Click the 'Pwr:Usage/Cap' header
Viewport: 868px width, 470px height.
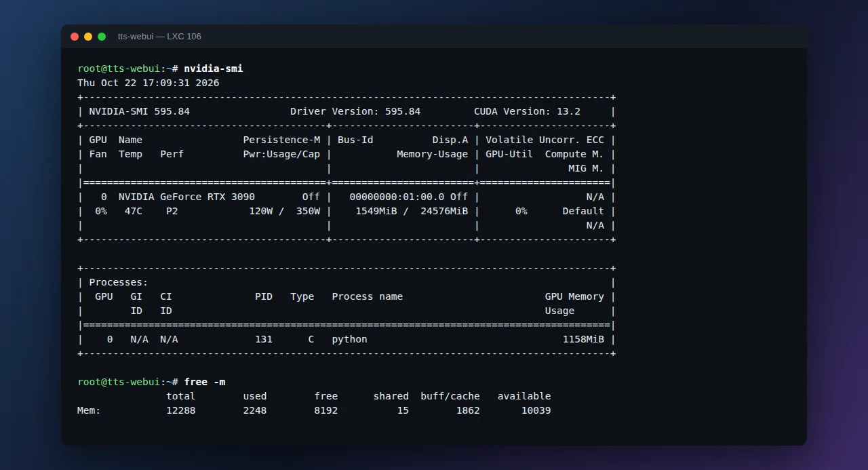coord(281,154)
